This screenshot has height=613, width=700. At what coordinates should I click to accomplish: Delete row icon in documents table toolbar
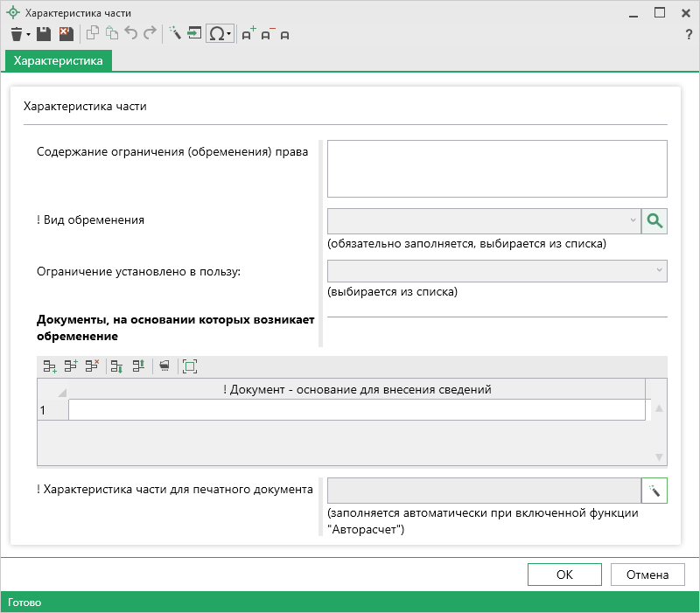(x=93, y=366)
